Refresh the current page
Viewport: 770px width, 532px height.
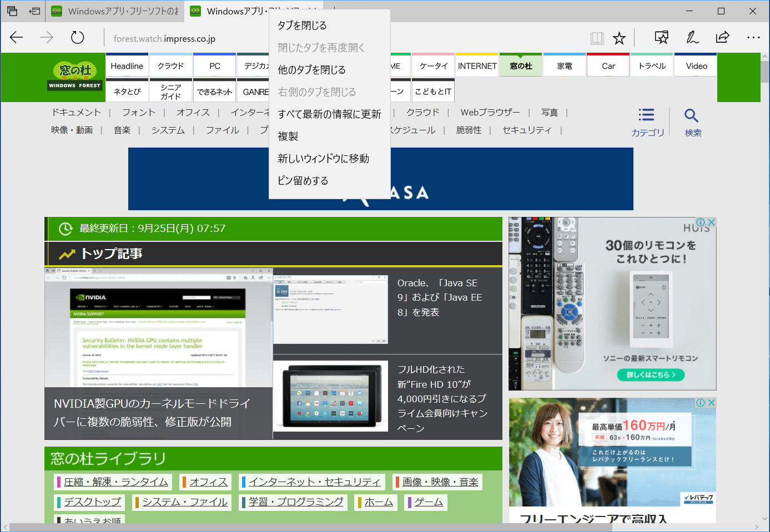coord(77,38)
